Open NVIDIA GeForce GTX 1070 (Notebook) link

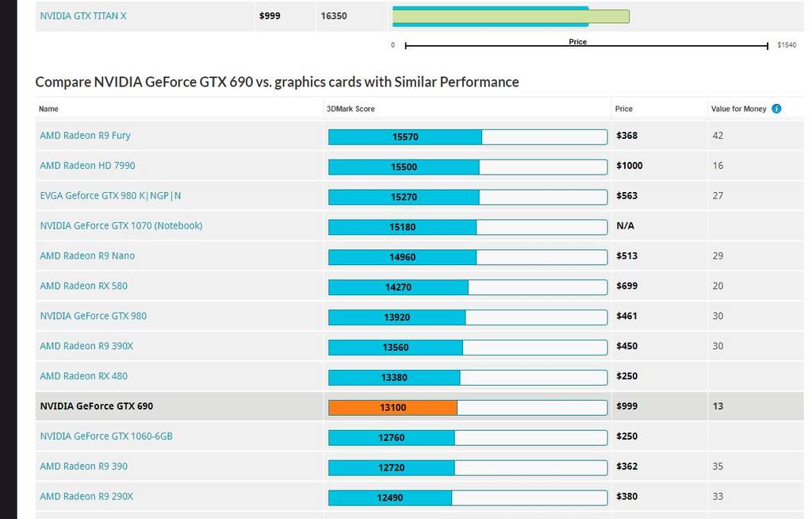(121, 225)
